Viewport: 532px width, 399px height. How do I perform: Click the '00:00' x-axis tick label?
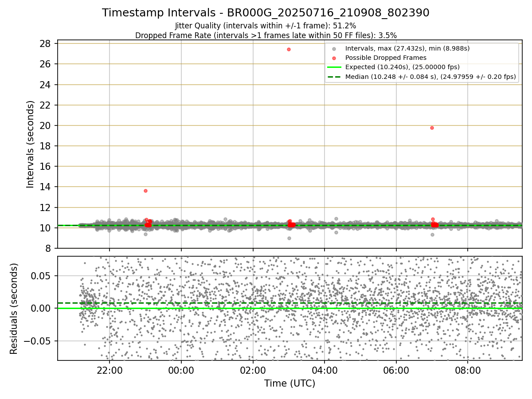[181, 369]
